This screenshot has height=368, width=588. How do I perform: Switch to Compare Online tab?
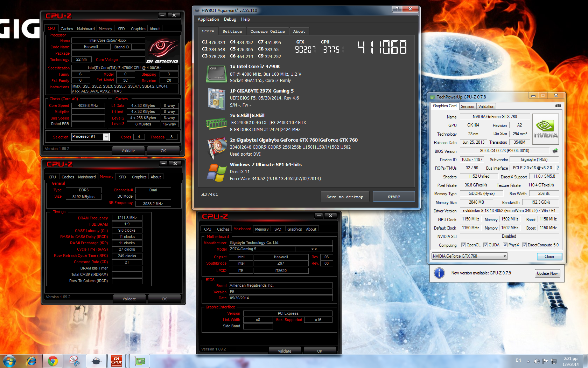point(267,31)
